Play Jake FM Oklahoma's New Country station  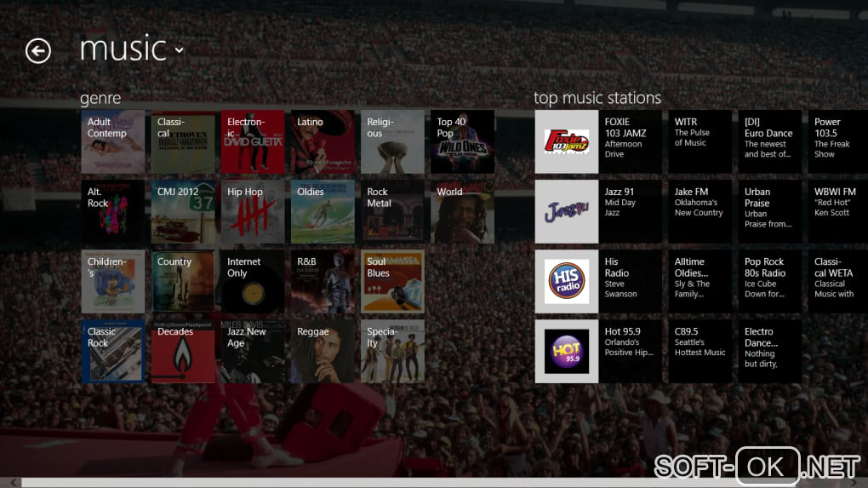pyautogui.click(x=700, y=211)
